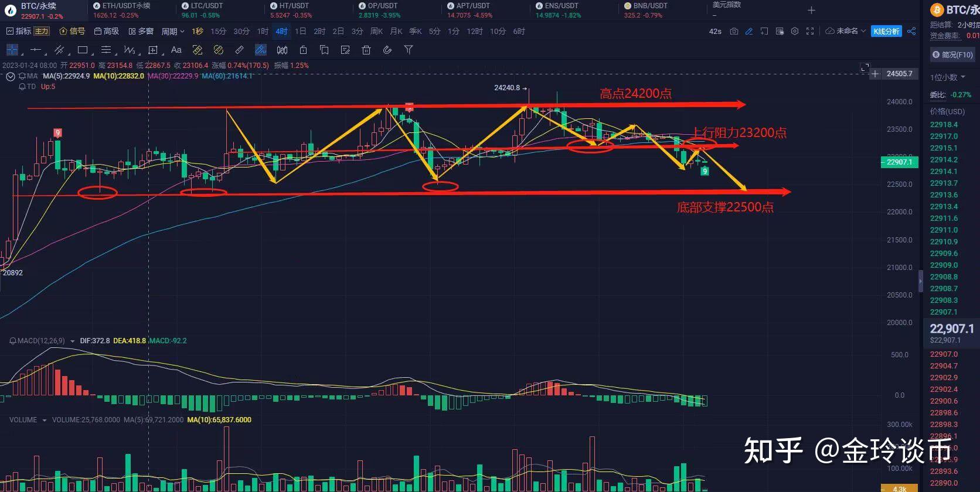
Task: Select the 1秒 timeframe
Action: tap(198, 31)
